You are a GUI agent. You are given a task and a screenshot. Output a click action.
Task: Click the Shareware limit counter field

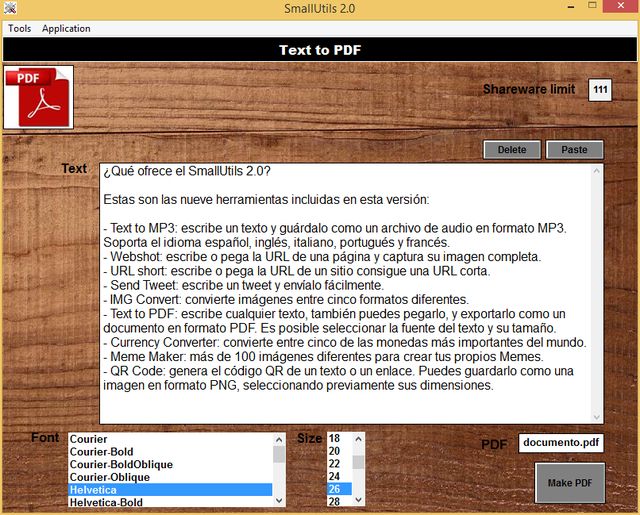click(600, 90)
